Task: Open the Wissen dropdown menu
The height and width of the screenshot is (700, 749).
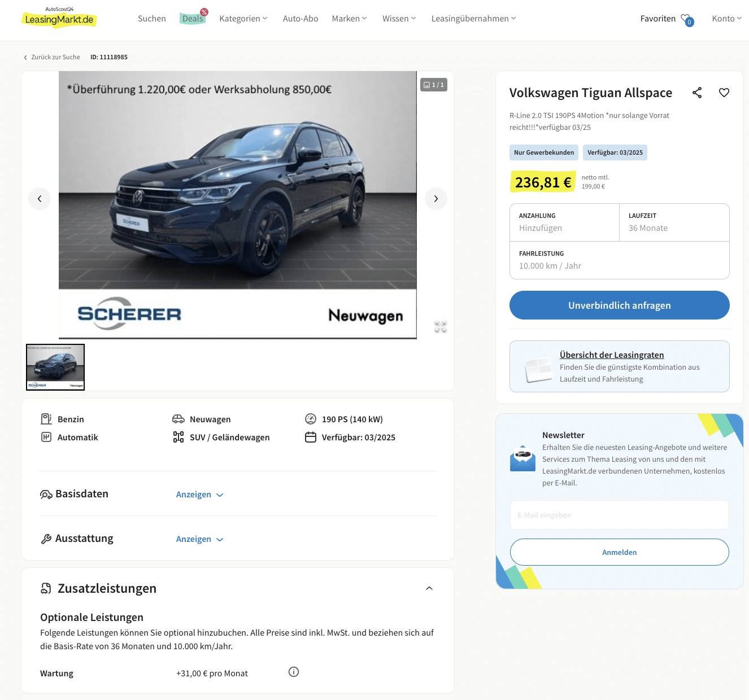Action: click(399, 19)
